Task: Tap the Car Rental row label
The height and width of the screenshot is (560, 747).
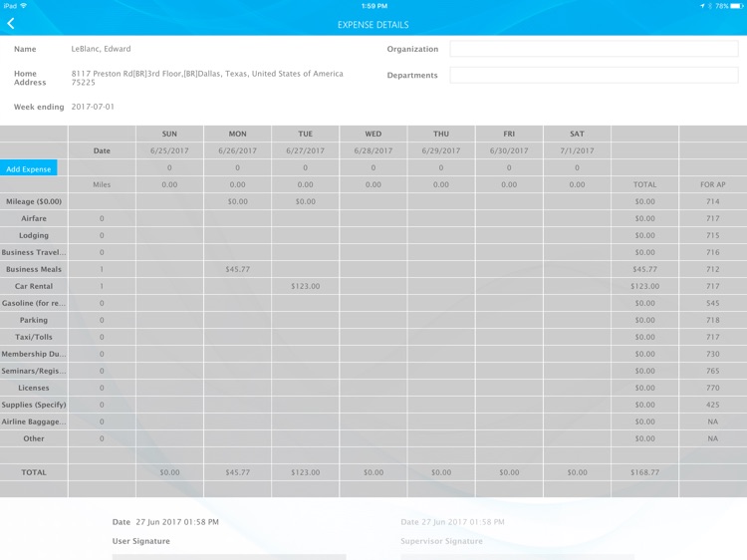Action: [34, 286]
